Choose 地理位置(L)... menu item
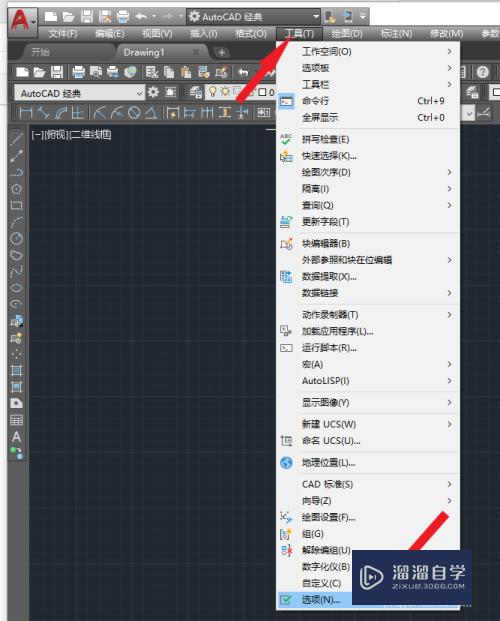The image size is (500, 621). [x=368, y=463]
